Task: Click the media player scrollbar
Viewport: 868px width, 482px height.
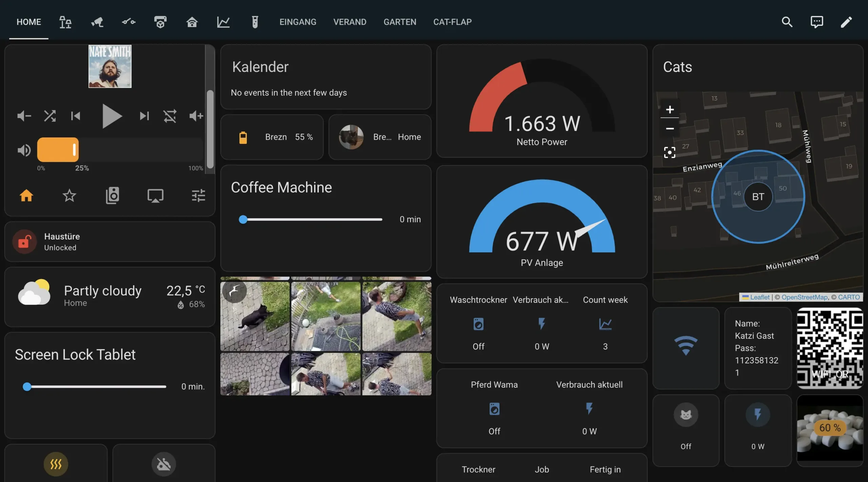Action: click(x=210, y=129)
